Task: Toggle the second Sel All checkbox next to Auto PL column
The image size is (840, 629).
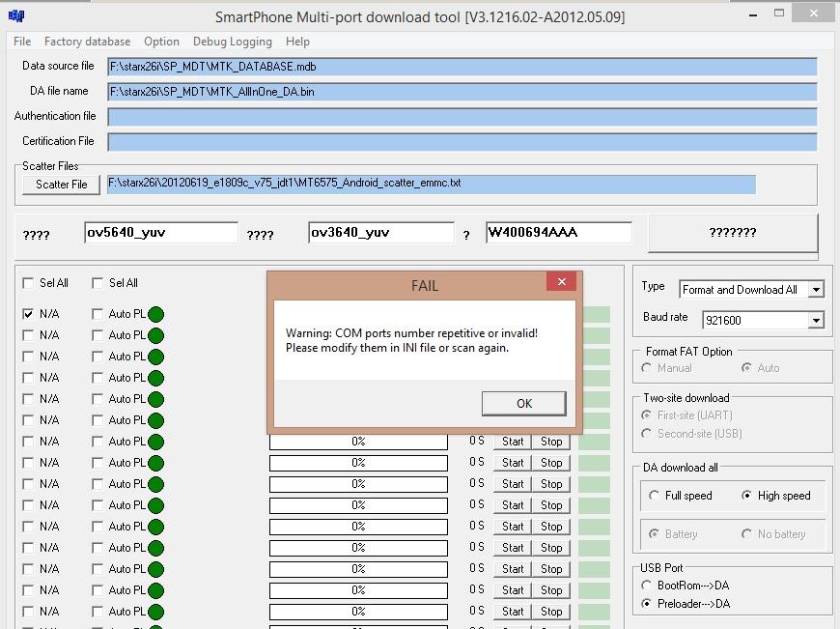Action: [98, 283]
